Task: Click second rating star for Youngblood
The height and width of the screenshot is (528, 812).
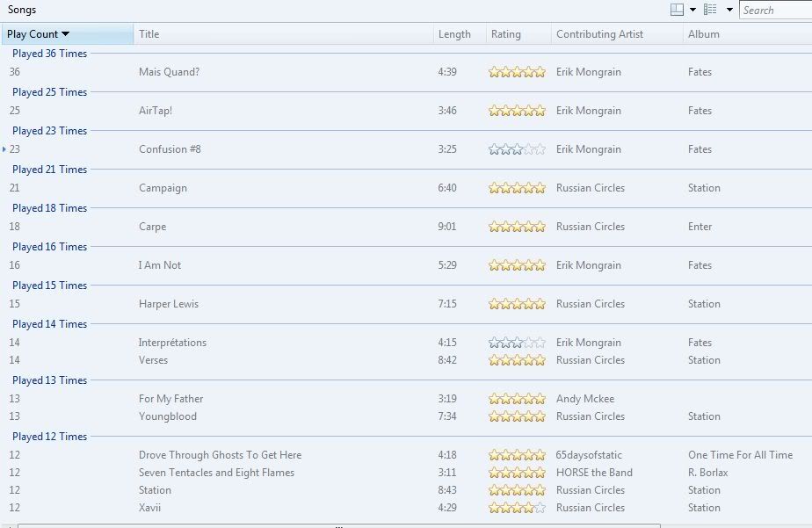Action: point(505,416)
